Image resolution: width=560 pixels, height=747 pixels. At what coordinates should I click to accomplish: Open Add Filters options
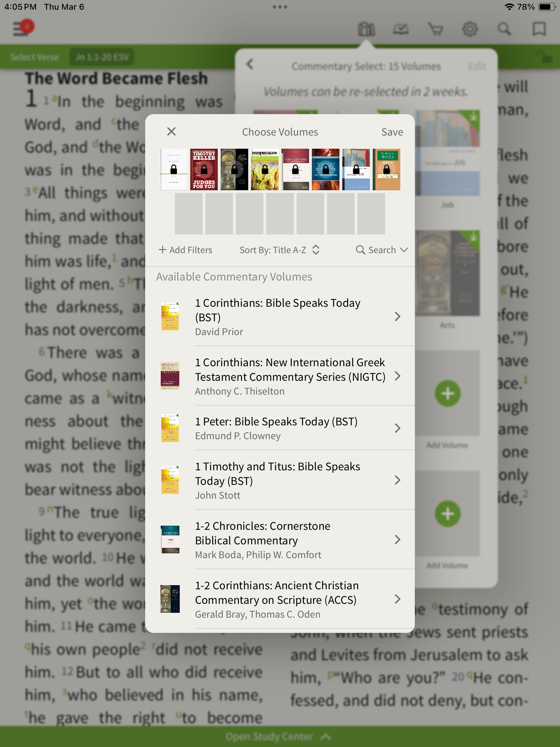185,250
